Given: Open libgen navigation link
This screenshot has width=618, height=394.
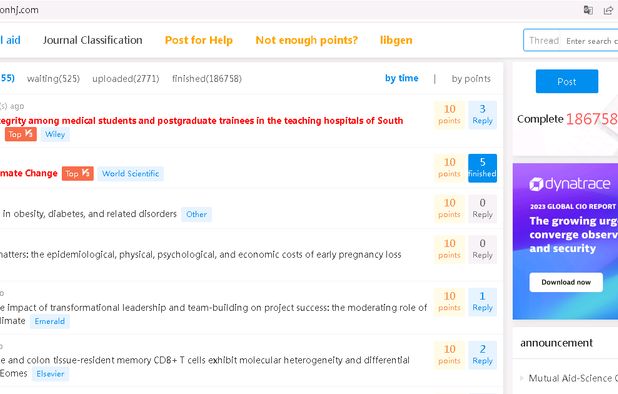Looking at the screenshot, I should (396, 40).
